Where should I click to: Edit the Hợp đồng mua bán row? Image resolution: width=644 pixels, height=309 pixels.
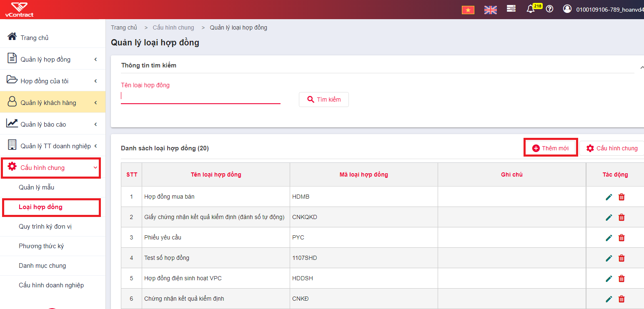[x=609, y=197]
